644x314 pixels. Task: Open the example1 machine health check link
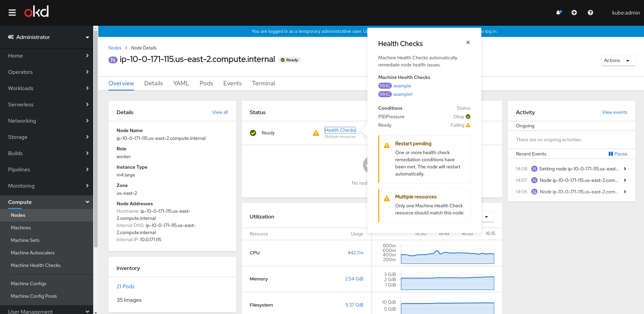coord(403,95)
